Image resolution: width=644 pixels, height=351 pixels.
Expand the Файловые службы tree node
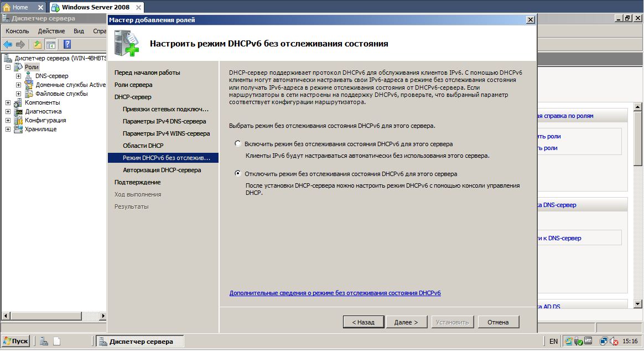pyautogui.click(x=18, y=94)
